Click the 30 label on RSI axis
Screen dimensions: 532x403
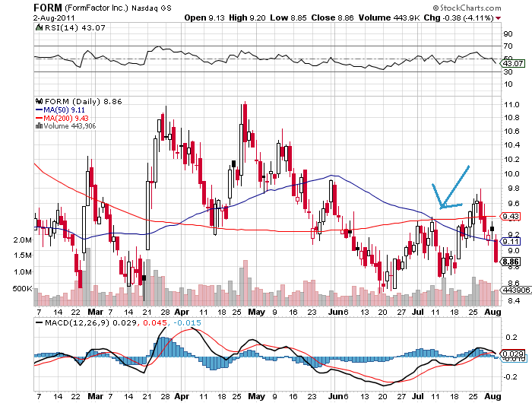pyautogui.click(x=508, y=72)
